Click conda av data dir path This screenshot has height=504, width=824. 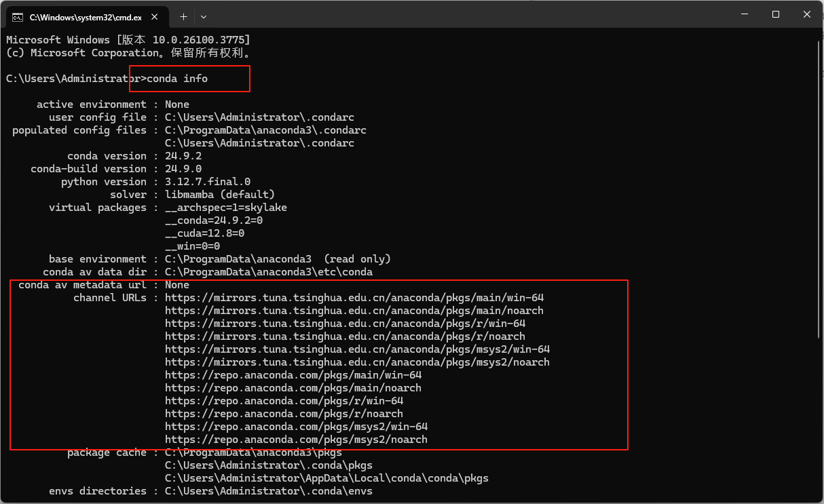pos(269,272)
